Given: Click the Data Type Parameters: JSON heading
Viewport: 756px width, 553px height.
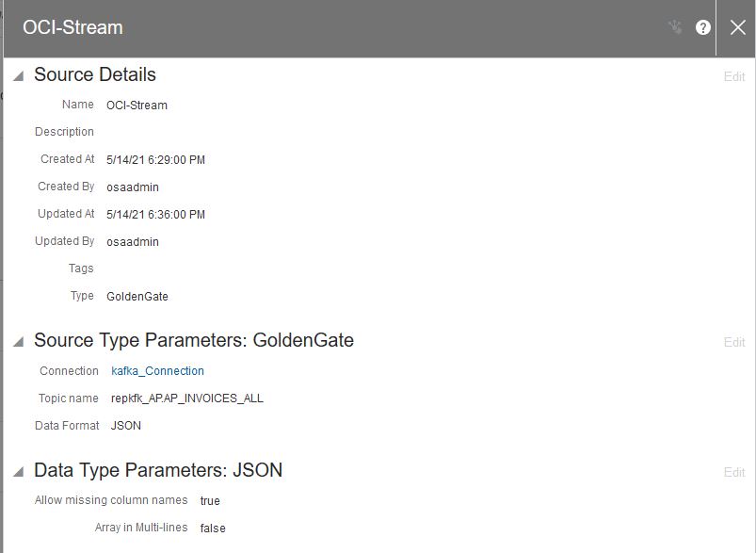Looking at the screenshot, I should click(158, 470).
